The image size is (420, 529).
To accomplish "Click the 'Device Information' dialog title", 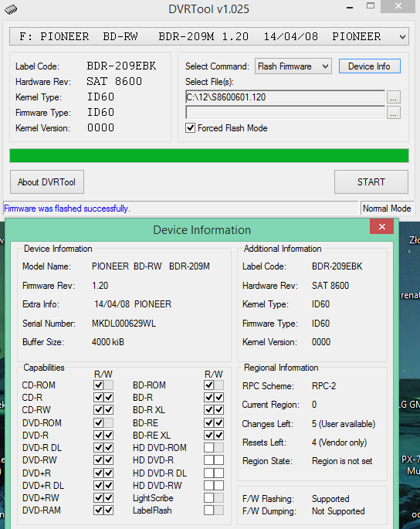I will pos(202,230).
